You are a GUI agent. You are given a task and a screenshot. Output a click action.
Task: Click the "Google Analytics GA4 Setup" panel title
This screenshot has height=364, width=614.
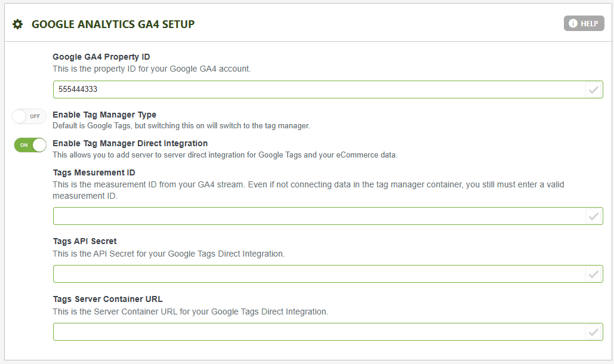113,24
